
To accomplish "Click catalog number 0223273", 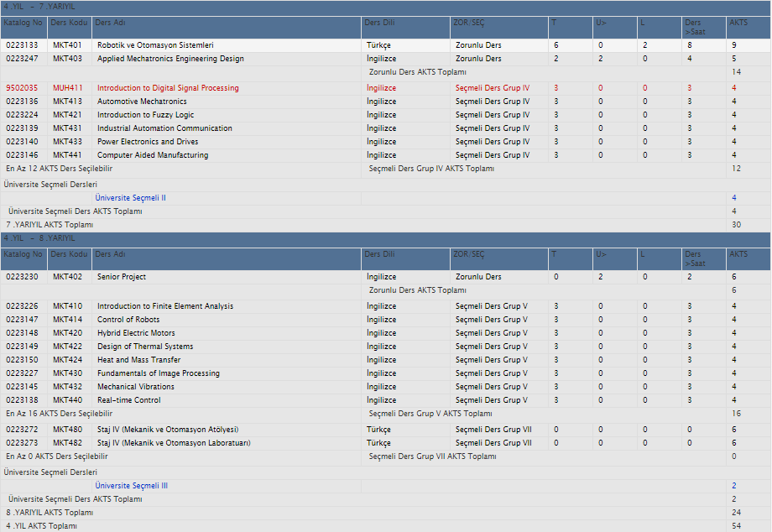I will coord(22,443).
